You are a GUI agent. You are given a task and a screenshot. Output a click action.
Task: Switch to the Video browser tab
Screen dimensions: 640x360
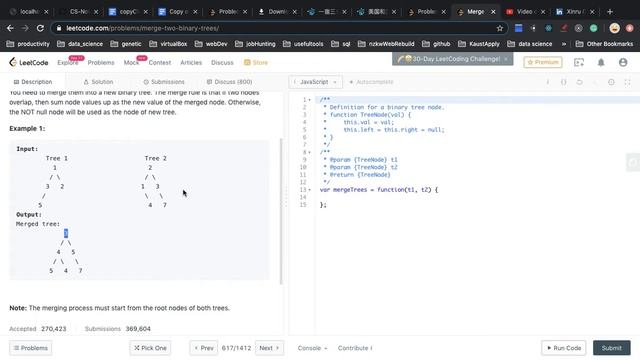click(525, 12)
